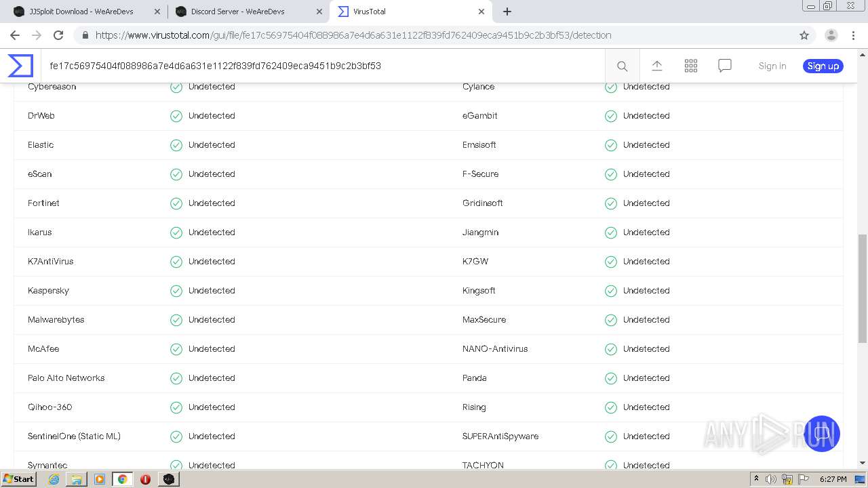
Task: Select the VirusTotal browser tab
Action: click(410, 12)
